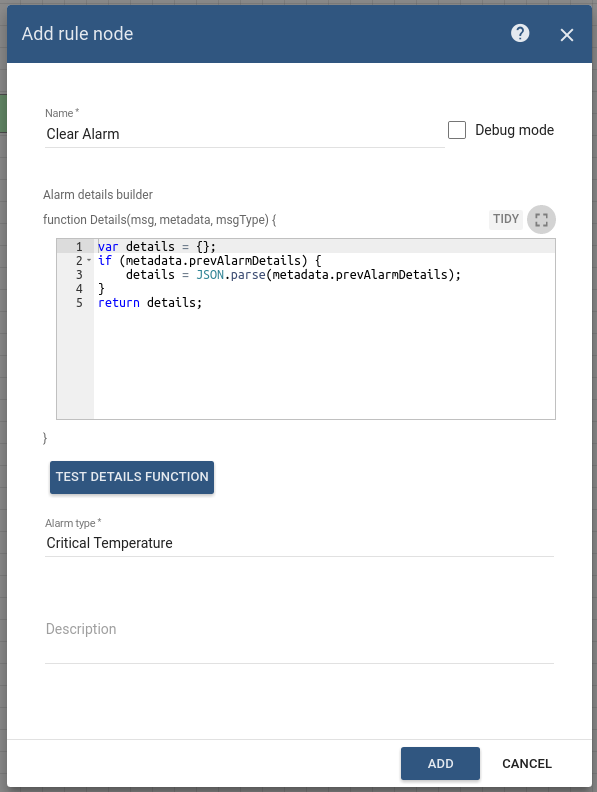Toggle fullscreen code editor icon
Screen dimensions: 597x792
coord(541,219)
